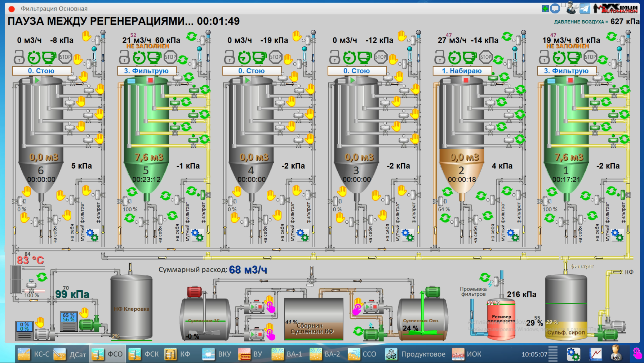Image resolution: width=644 pixels, height=363 pixels.
Task: Toggle the red stop square on filter 5
Action: (150, 80)
